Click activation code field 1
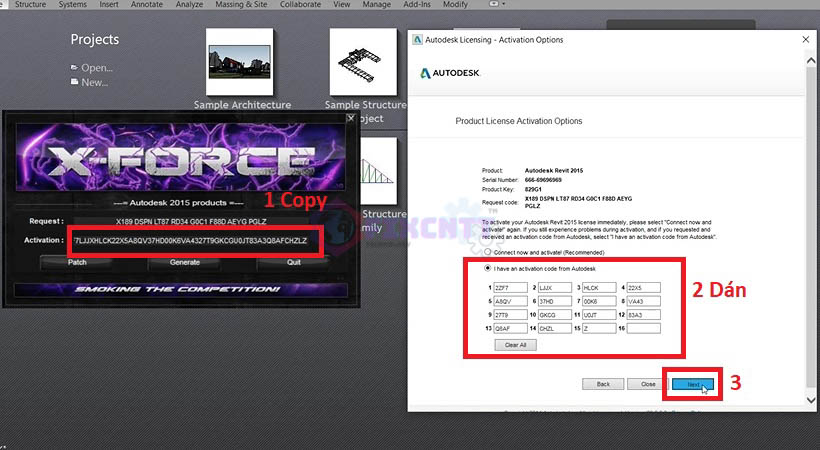 coord(510,288)
